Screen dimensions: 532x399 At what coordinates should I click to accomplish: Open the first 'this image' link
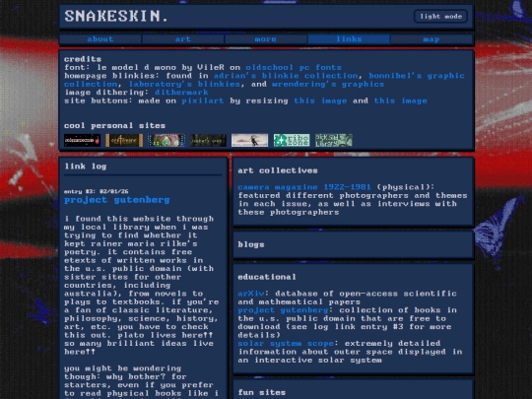tap(320, 100)
